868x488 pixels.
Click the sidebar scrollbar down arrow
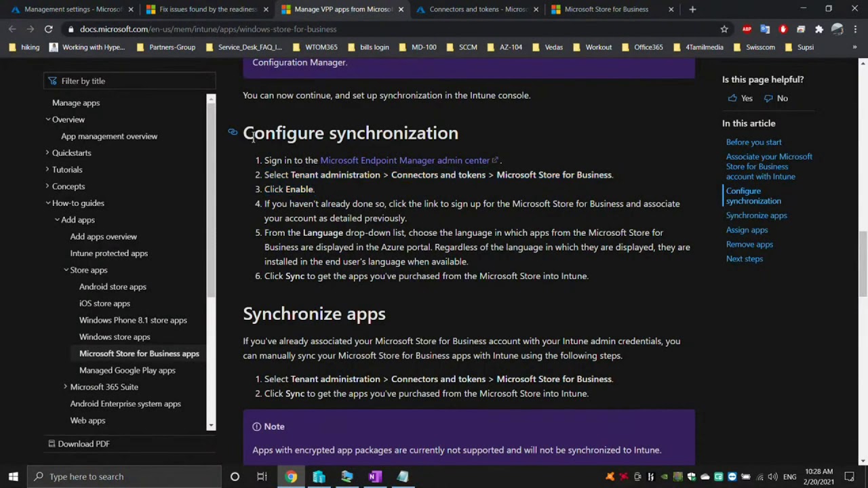pos(211,425)
